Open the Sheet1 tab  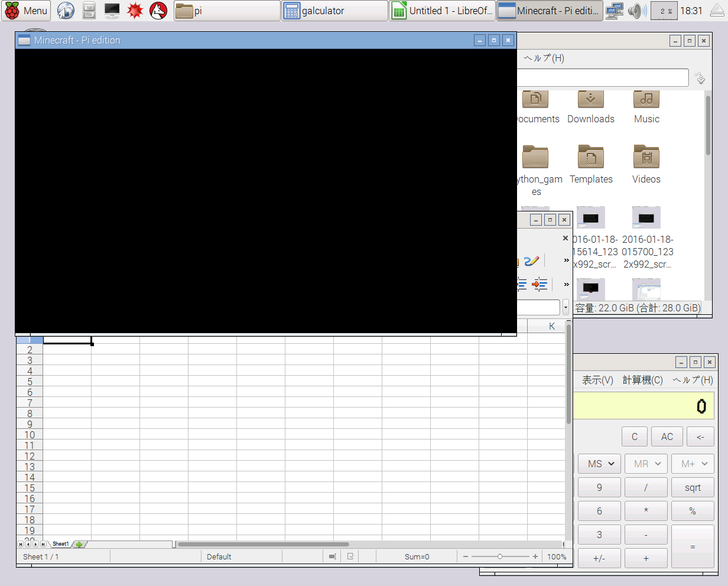click(60, 544)
